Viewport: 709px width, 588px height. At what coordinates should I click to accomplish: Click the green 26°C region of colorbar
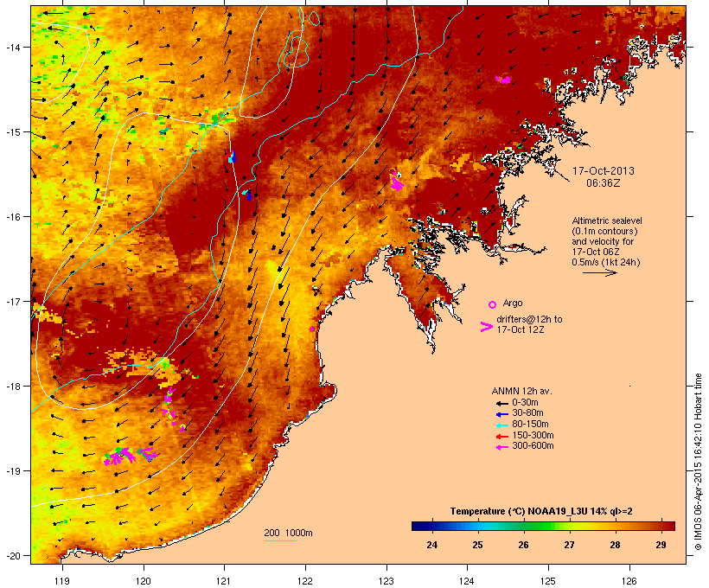coord(524,526)
